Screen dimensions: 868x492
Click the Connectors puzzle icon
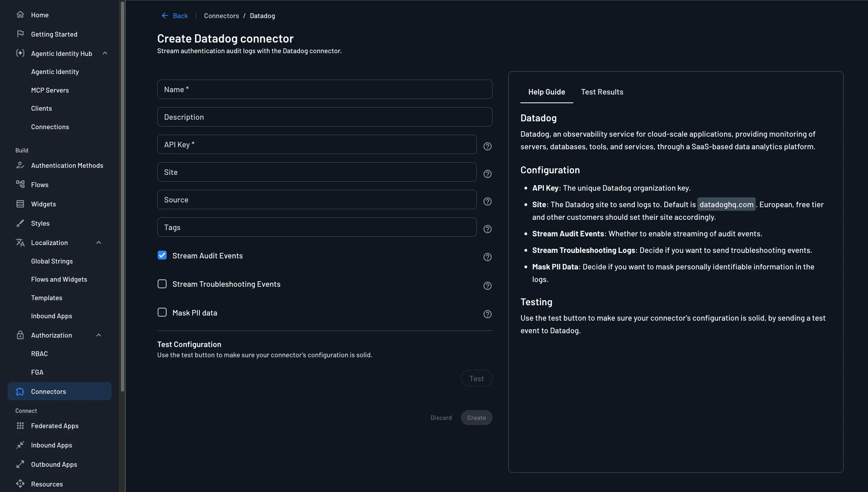pyautogui.click(x=20, y=391)
